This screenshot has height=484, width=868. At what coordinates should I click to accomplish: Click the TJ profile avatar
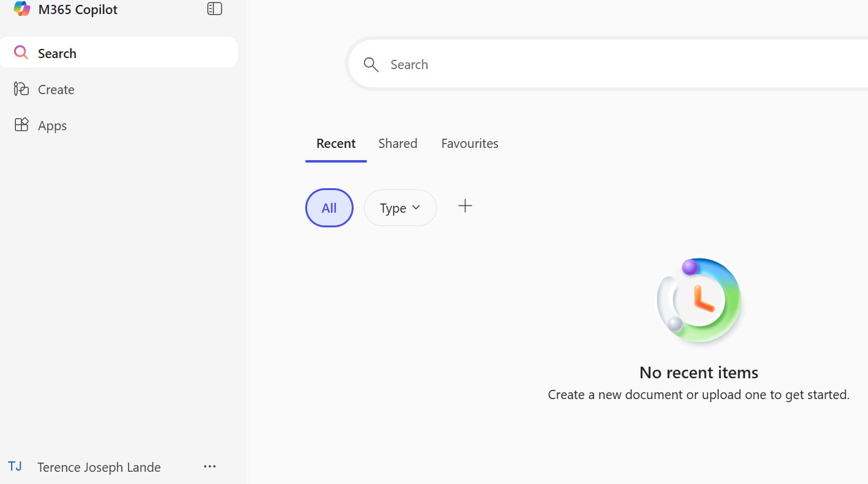[x=15, y=467]
